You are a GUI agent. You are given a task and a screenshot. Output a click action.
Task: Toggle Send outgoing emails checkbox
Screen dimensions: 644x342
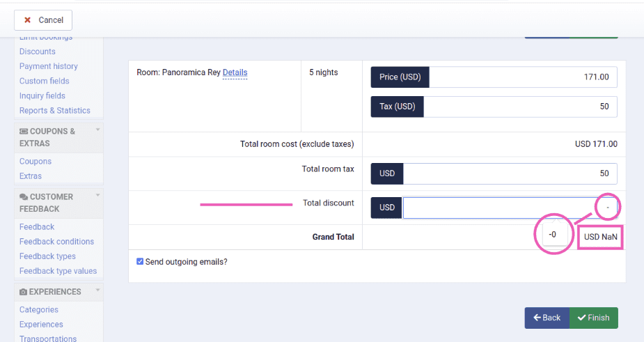pyautogui.click(x=140, y=262)
